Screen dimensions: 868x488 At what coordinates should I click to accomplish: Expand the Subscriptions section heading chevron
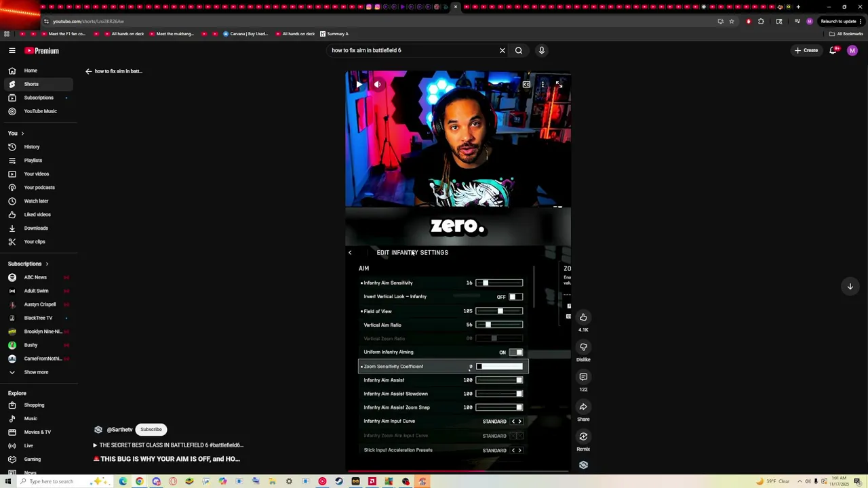(x=47, y=264)
